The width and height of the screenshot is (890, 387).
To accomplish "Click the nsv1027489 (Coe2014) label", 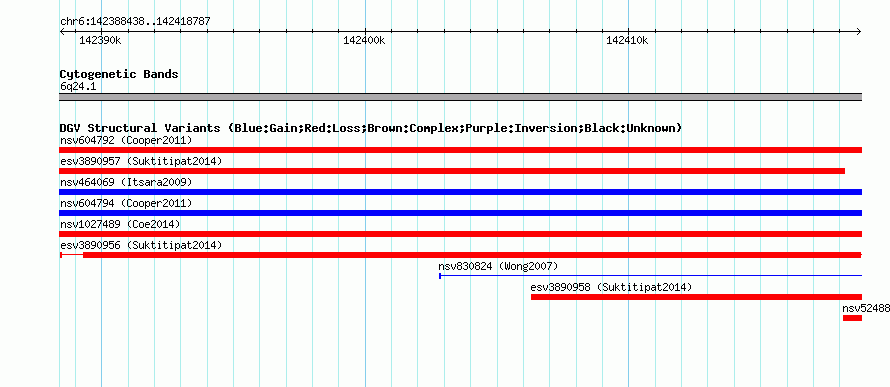I will coord(120,224).
